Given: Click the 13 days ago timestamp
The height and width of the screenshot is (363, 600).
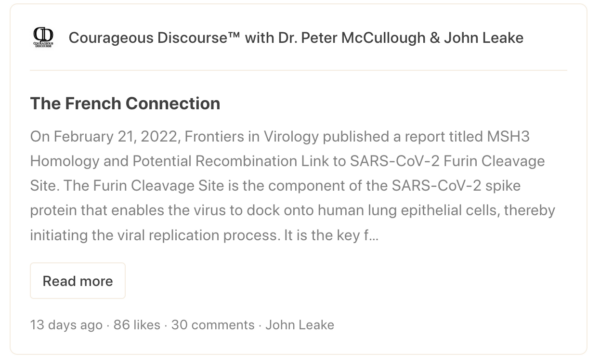Looking at the screenshot, I should coord(66,325).
